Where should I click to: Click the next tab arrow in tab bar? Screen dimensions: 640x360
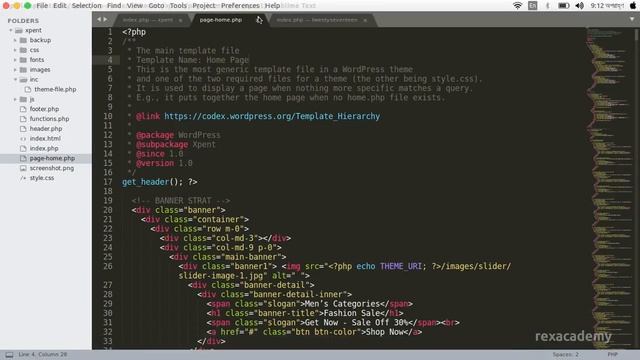pos(105,19)
